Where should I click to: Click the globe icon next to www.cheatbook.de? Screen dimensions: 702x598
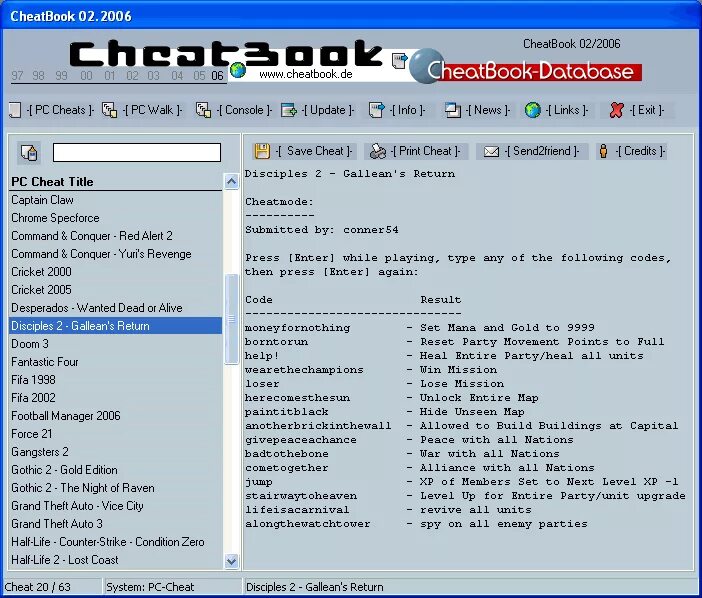[x=238, y=70]
